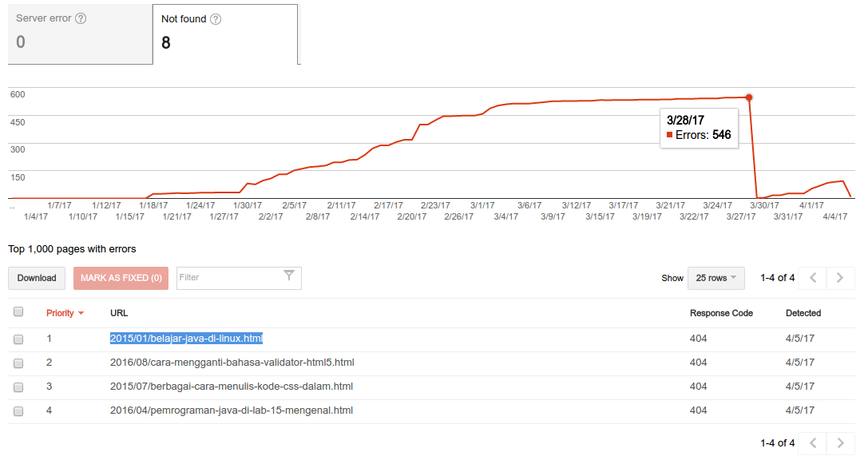This screenshot has height=464, width=868.
Task: Go to next page using top arrow
Action: (840, 278)
